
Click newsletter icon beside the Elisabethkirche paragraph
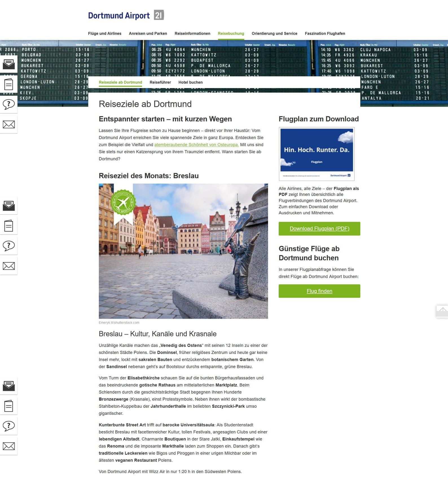pyautogui.click(x=9, y=386)
